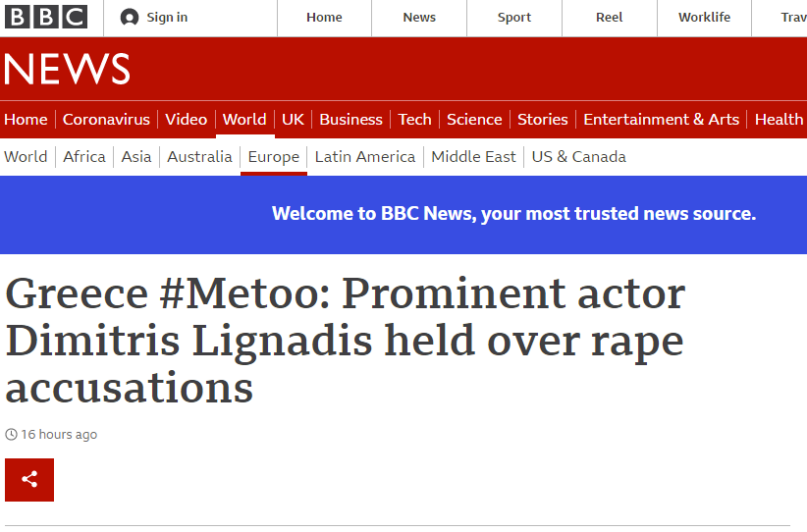Open the Sport section in top bar
The image size is (807, 532).
coord(513,18)
